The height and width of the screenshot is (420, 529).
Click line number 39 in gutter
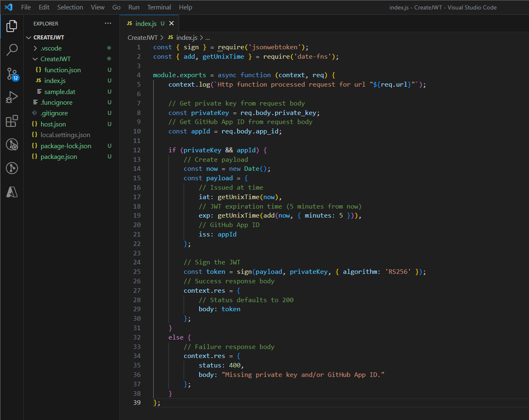[137, 402]
